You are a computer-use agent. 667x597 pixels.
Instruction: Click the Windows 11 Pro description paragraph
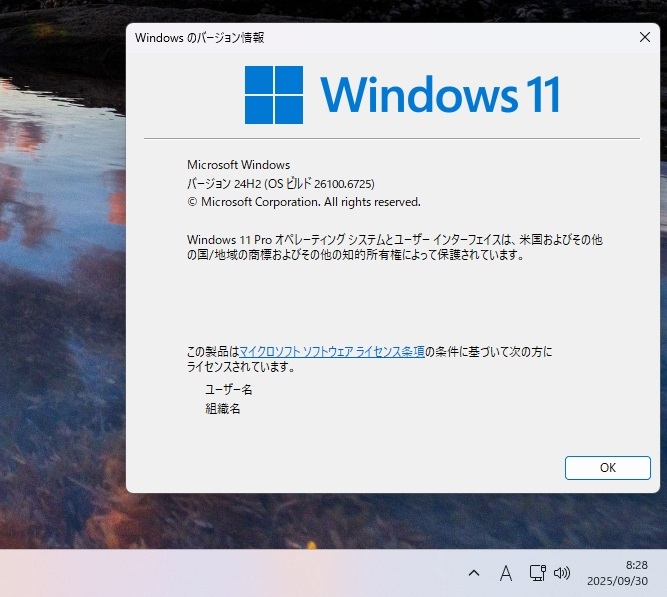coord(395,247)
